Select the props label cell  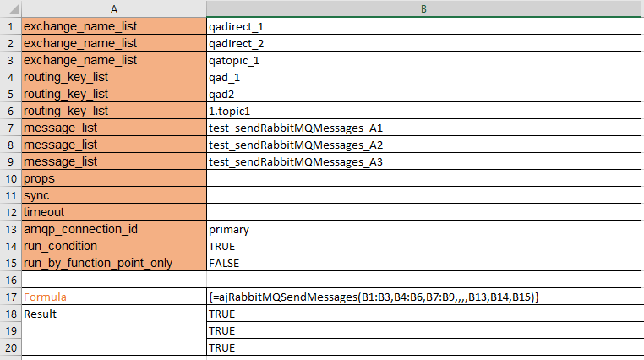point(113,178)
